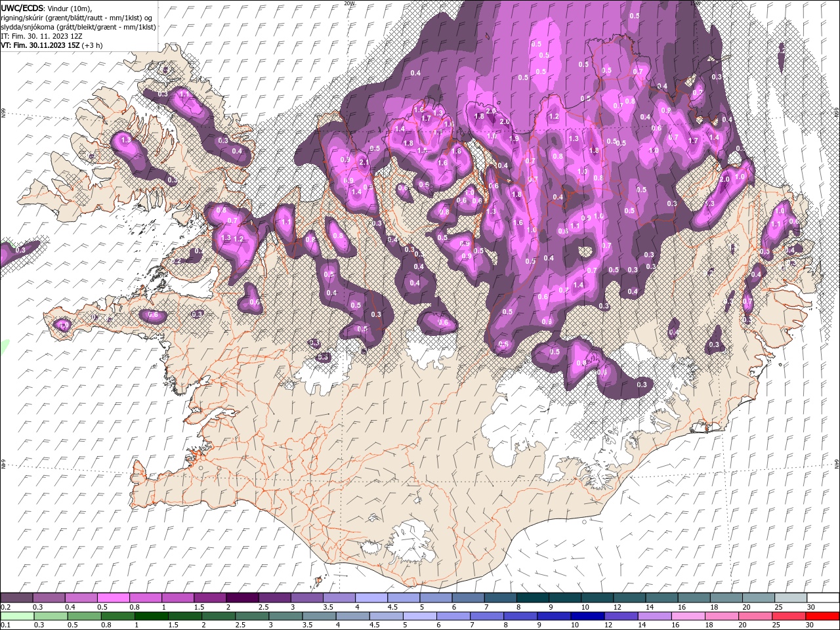Click the 'VT: Fim. 30.11.2023 15Z' valid time
The width and height of the screenshot is (840, 630).
40,45
